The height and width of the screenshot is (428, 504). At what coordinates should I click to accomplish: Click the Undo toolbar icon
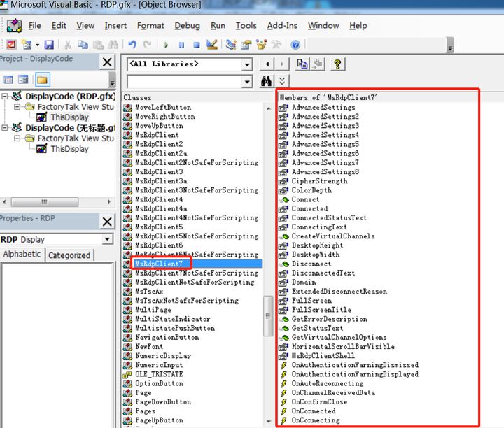pos(132,45)
